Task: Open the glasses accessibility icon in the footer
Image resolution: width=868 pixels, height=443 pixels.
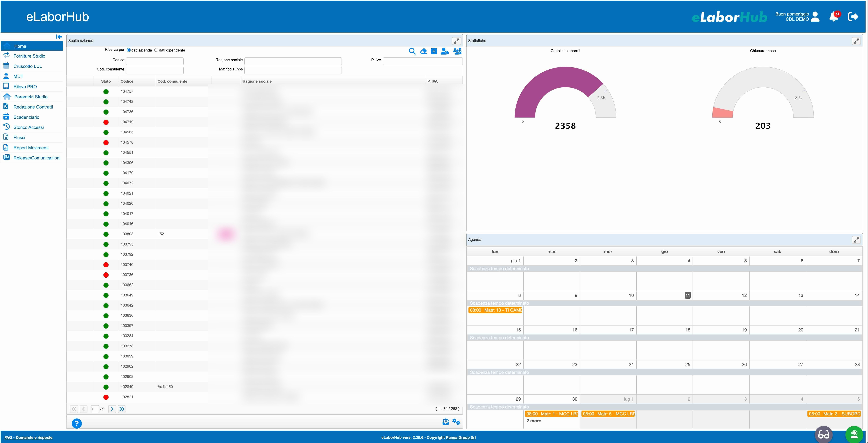Action: (824, 435)
